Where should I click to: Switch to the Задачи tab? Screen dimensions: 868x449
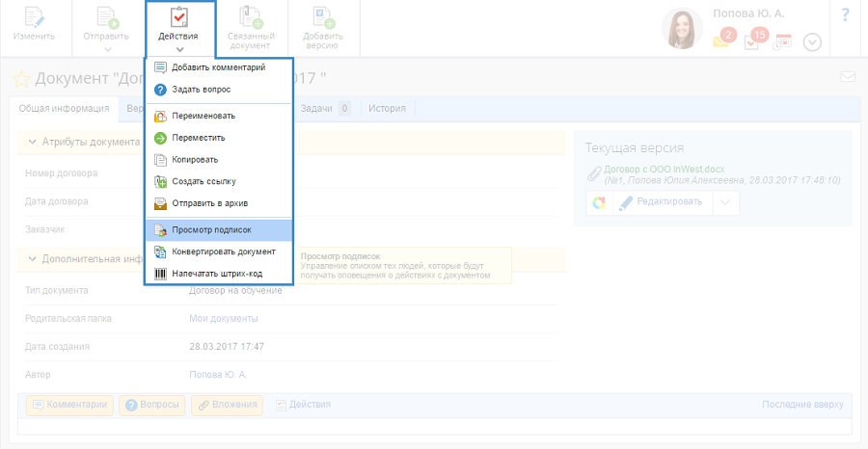pyautogui.click(x=326, y=108)
